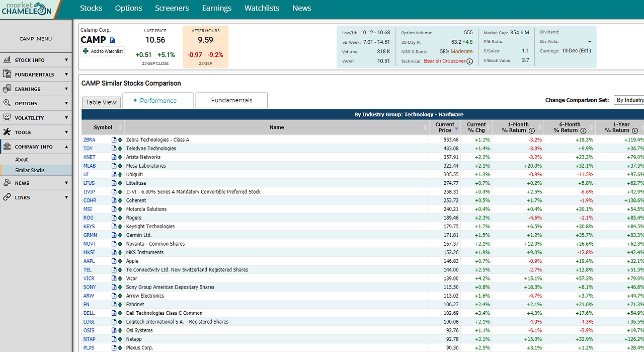The image size is (644, 352).
Task: Open the ZBRA symbol link
Action: tap(89, 140)
